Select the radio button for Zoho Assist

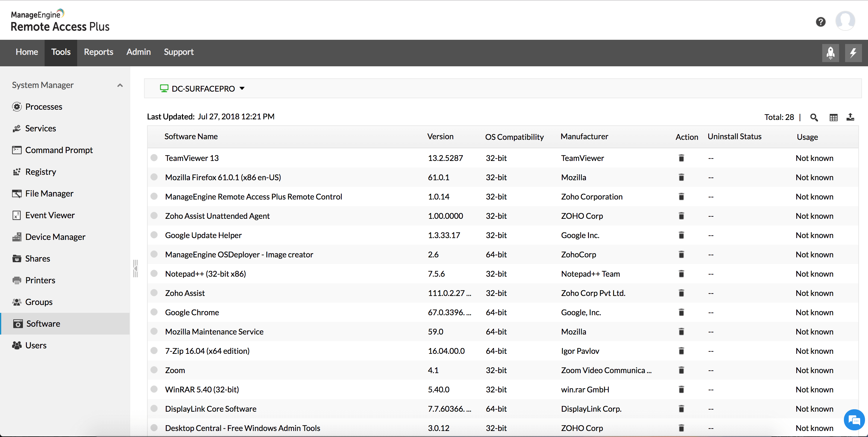pos(154,293)
